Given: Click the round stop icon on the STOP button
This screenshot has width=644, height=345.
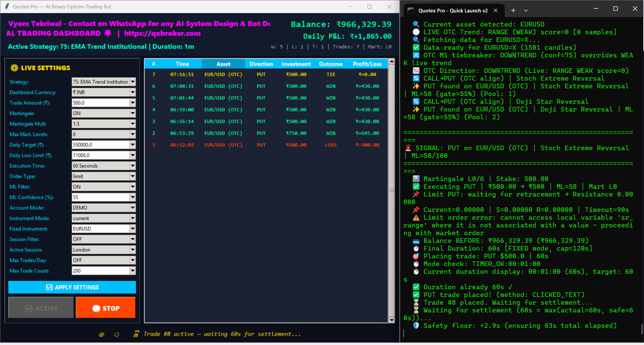Looking at the screenshot, I should [x=96, y=308].
